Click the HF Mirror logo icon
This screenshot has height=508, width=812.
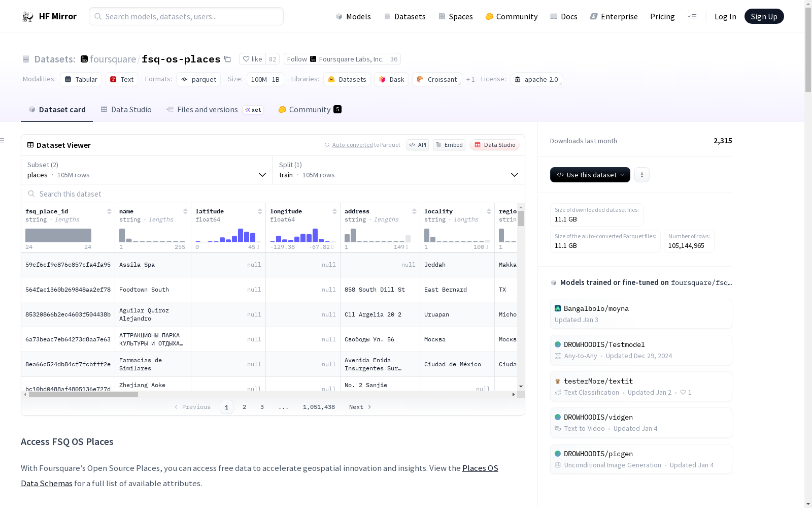pyautogui.click(x=28, y=17)
